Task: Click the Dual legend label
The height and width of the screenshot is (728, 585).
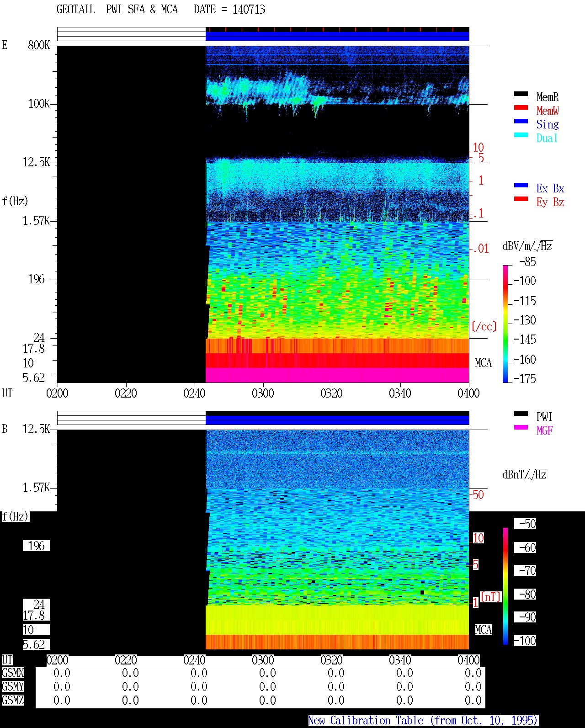Action: pyautogui.click(x=548, y=138)
